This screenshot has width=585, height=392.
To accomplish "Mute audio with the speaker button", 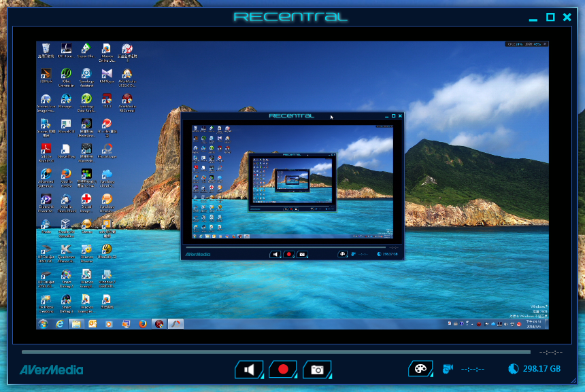I will coord(248,370).
